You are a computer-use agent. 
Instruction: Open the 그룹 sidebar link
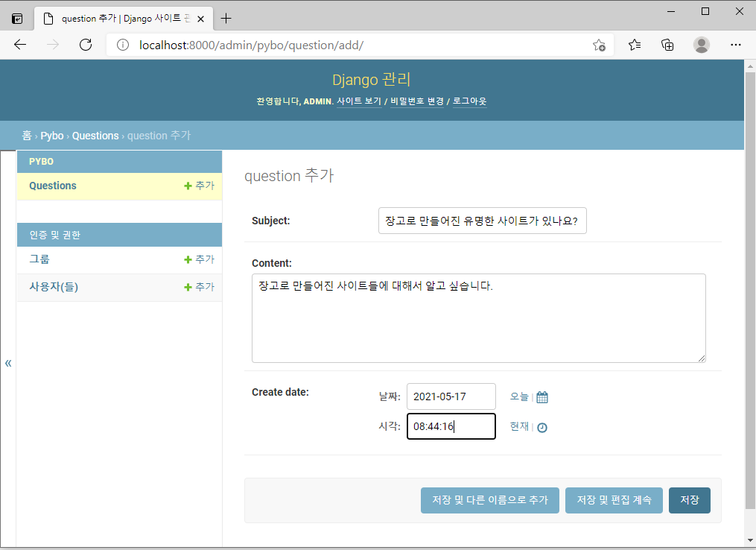click(39, 259)
